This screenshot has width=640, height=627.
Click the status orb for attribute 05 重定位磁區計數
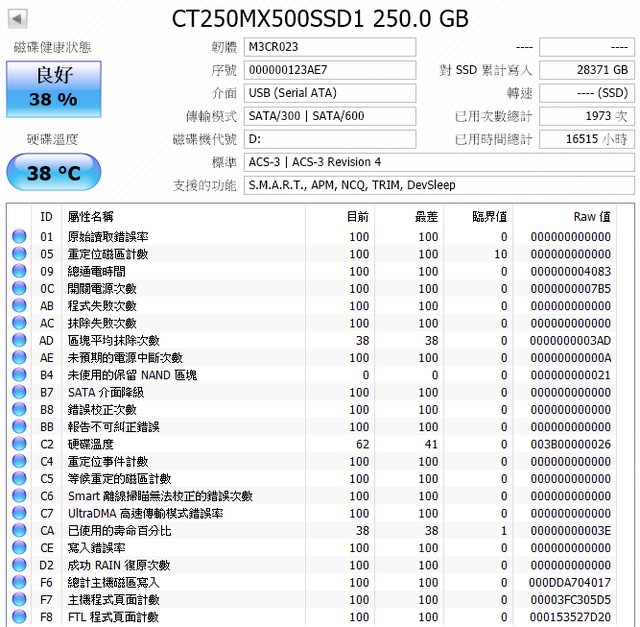[19, 254]
